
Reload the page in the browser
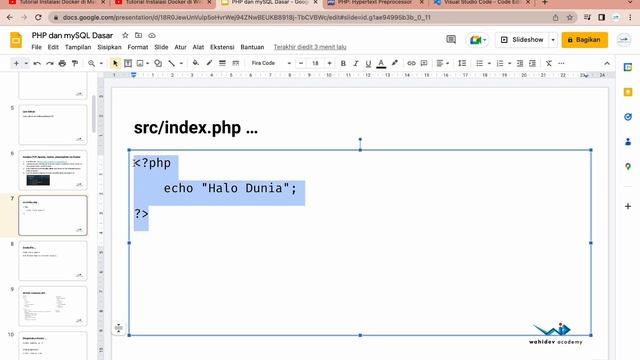coord(38,18)
